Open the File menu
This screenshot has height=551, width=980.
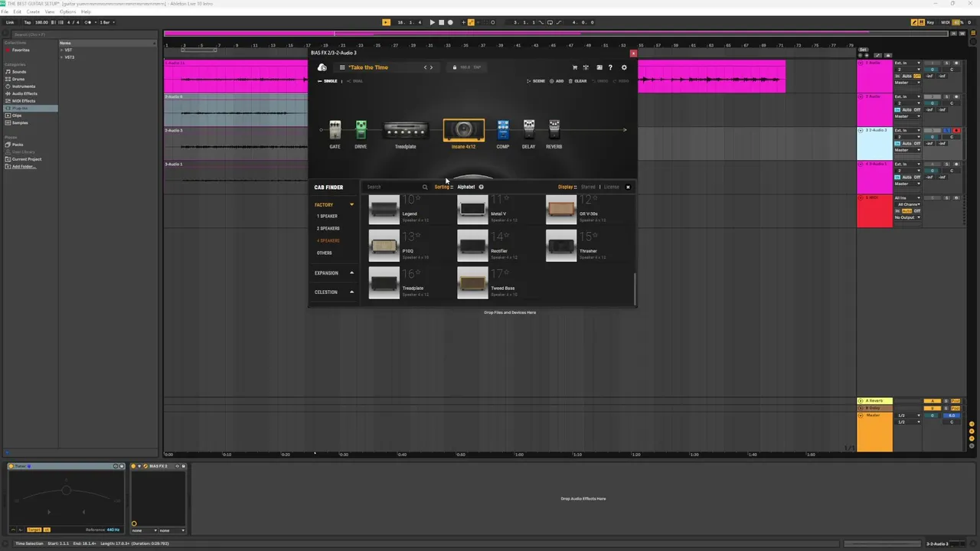pyautogui.click(x=5, y=11)
